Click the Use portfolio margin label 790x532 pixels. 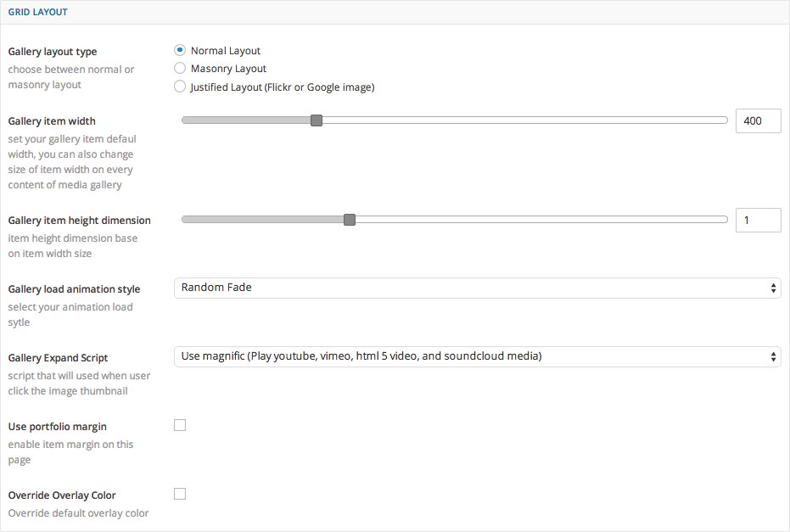[x=57, y=427]
